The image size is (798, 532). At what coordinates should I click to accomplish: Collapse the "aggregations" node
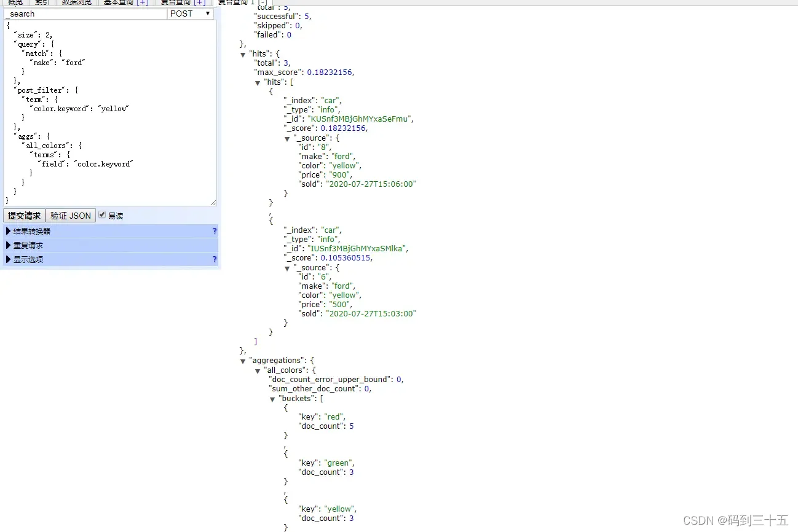coord(243,361)
